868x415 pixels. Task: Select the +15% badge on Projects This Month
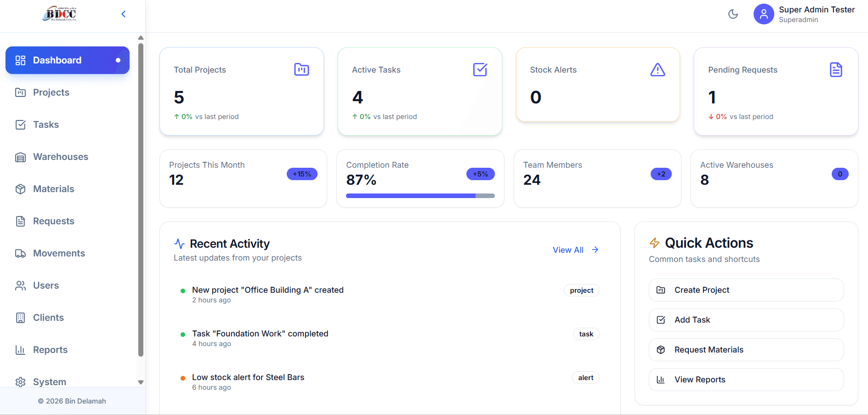[x=302, y=174]
